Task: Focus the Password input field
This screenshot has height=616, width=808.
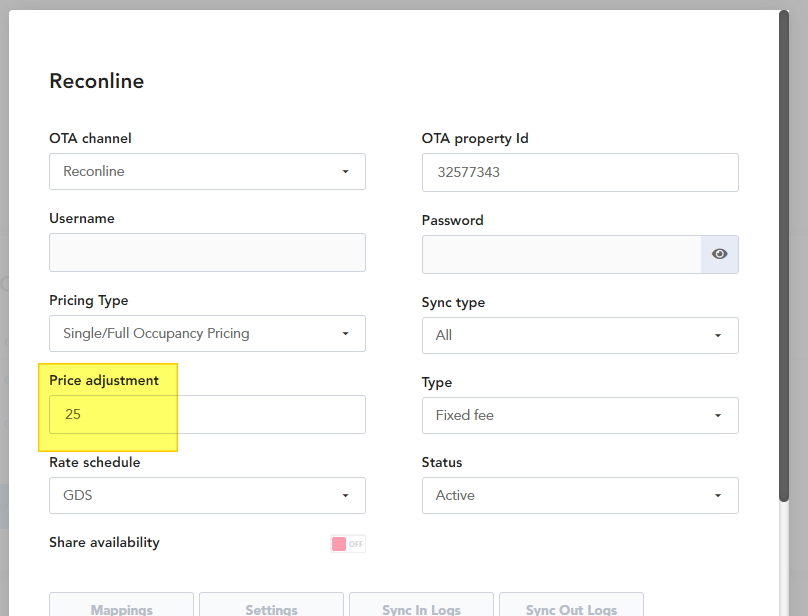Action: pyautogui.click(x=562, y=255)
